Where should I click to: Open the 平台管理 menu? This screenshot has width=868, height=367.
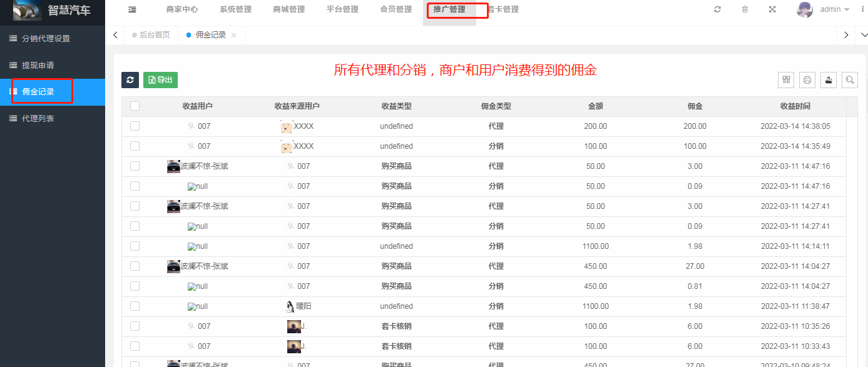coord(343,9)
